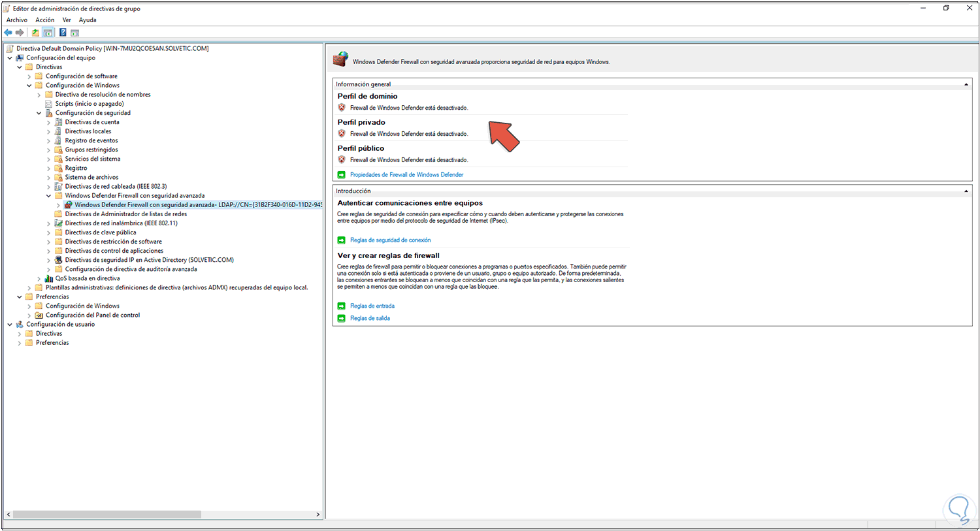The width and height of the screenshot is (980, 531).
Task: Click the Ver y crear reglas de firewall heading
Action: [388, 255]
